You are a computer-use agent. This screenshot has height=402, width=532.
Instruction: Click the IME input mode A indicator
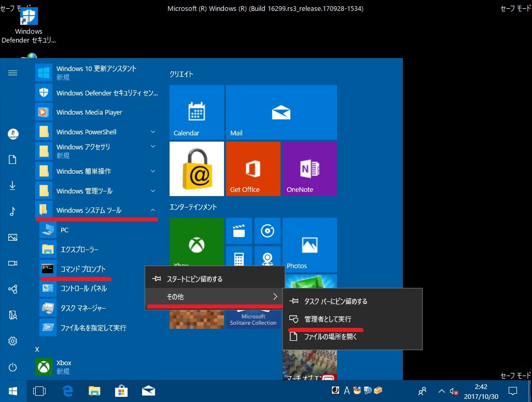coord(346,391)
